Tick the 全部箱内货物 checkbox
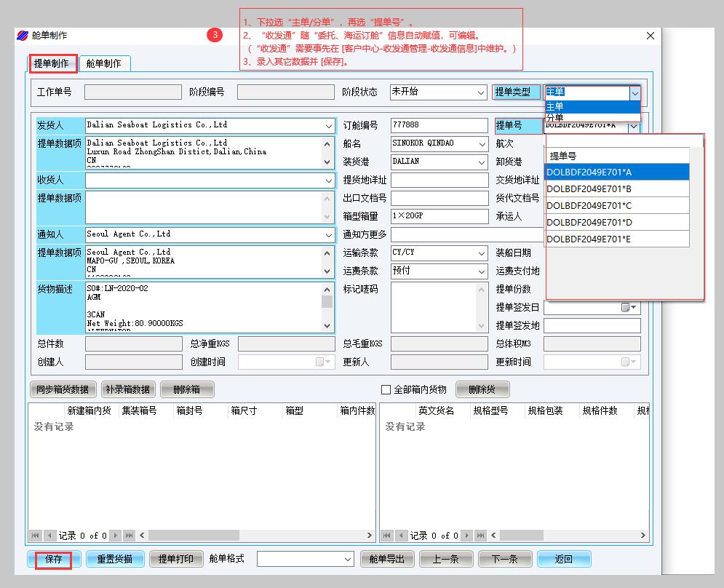 (386, 389)
